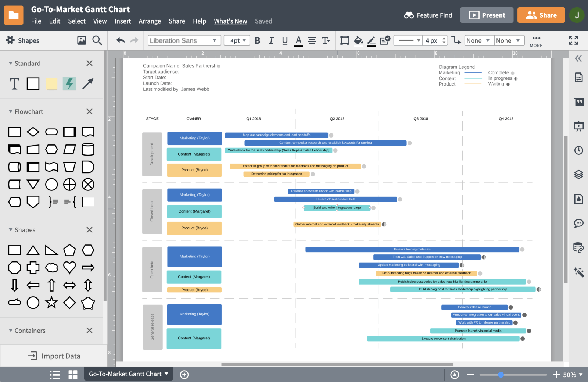Image resolution: width=588 pixels, height=382 pixels.
Task: Open the 4pt font size dropdown
Action: pos(237,40)
